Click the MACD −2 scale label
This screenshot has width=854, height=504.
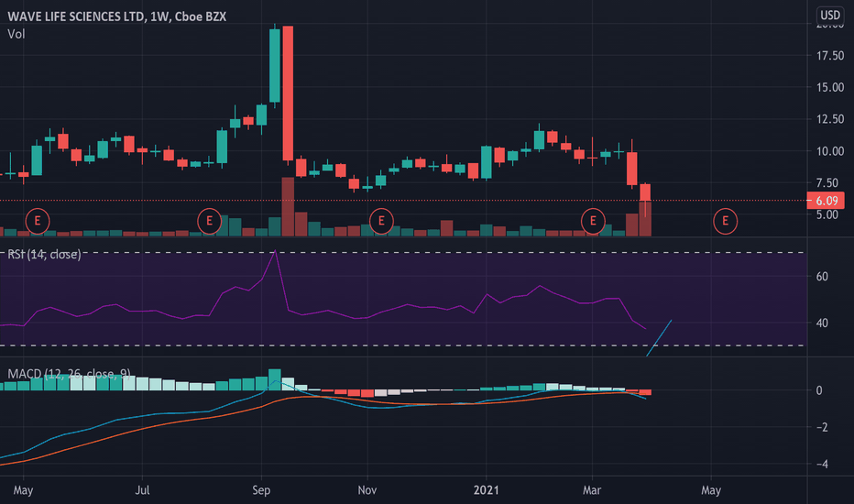[822, 427]
